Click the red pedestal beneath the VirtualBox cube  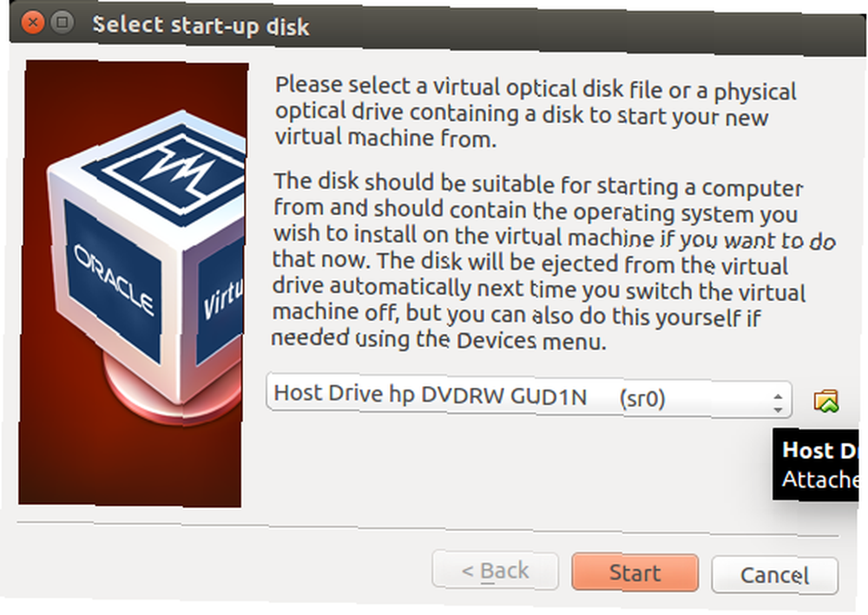pyautogui.click(x=172, y=387)
